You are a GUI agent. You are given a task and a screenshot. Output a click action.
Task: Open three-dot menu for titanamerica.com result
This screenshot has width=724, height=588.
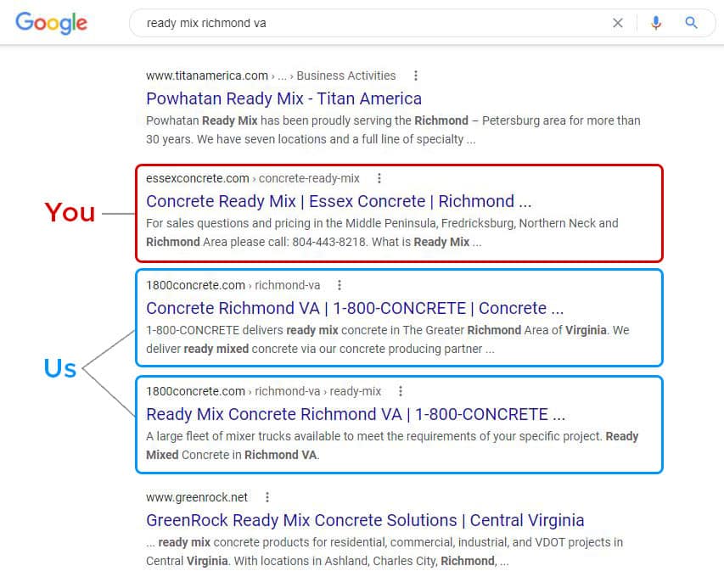[x=416, y=76]
